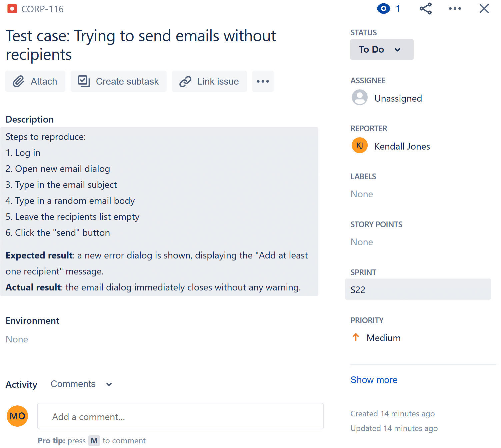501x448 pixels.
Task: Select the Kendall Jones reporter name
Action: coord(402,146)
